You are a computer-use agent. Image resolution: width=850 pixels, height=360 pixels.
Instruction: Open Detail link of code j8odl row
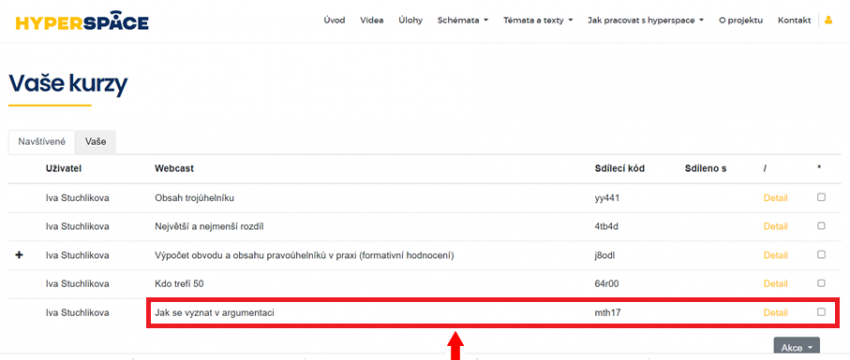[775, 255]
